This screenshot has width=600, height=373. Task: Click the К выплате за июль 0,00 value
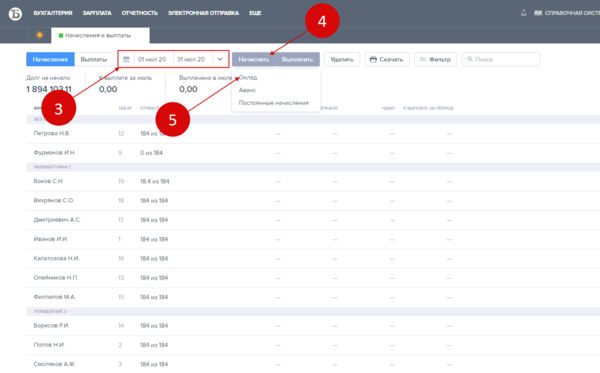pos(108,89)
